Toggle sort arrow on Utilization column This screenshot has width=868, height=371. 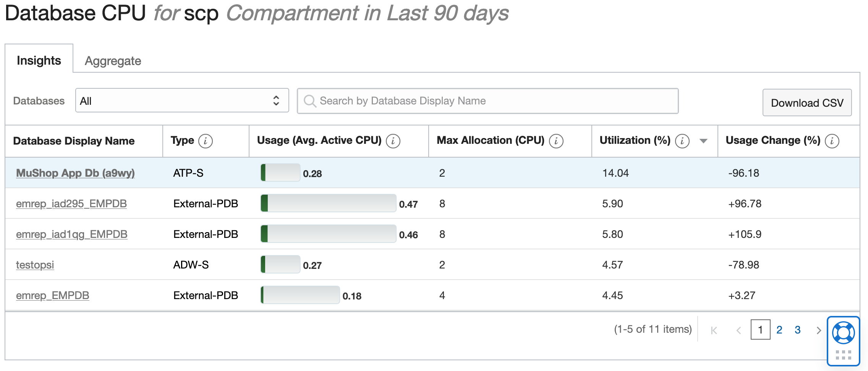703,141
